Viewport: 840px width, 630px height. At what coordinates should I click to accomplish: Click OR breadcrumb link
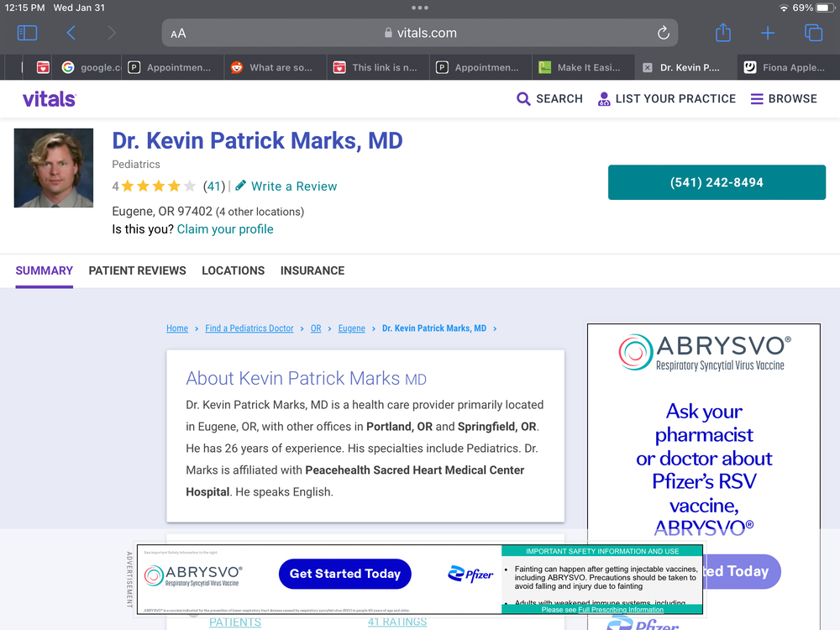pos(316,328)
